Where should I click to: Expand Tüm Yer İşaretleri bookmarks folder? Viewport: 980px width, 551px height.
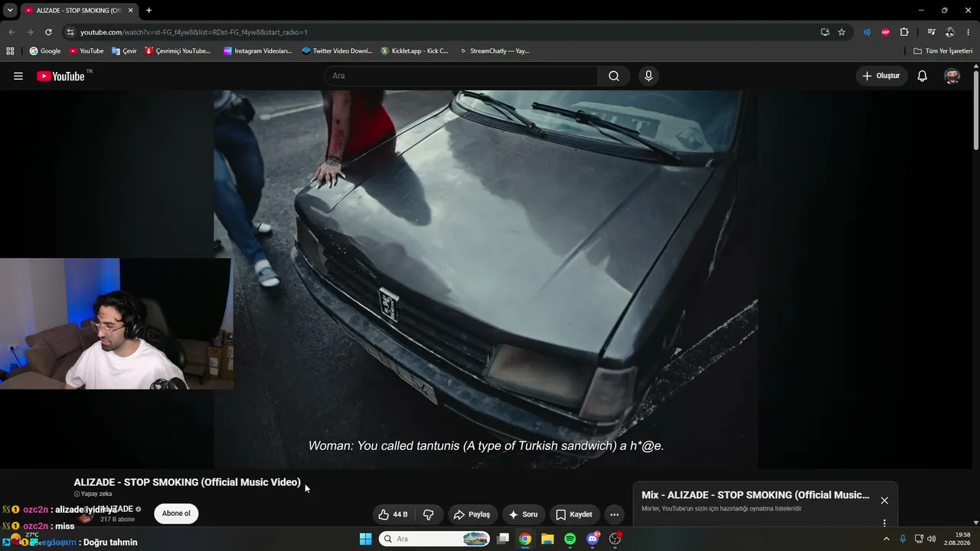pos(942,51)
